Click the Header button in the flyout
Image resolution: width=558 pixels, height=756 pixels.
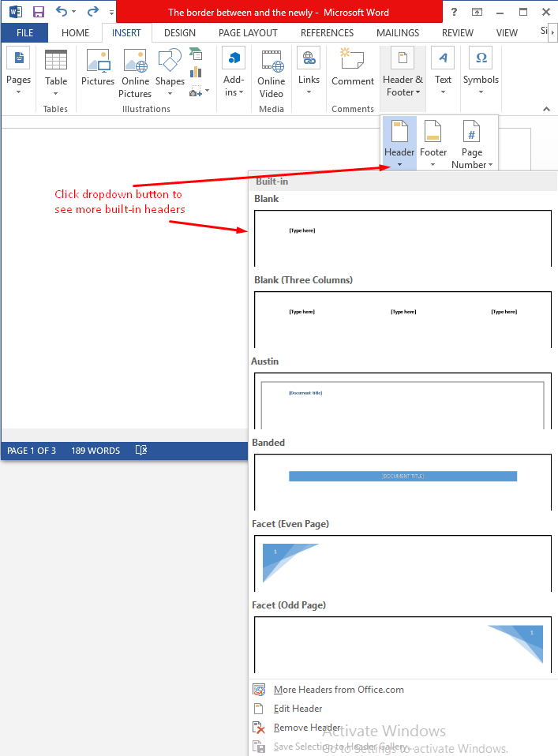pos(399,143)
